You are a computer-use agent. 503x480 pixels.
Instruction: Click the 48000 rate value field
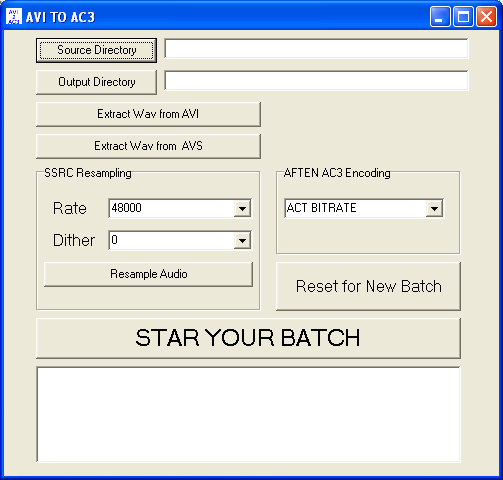click(172, 209)
